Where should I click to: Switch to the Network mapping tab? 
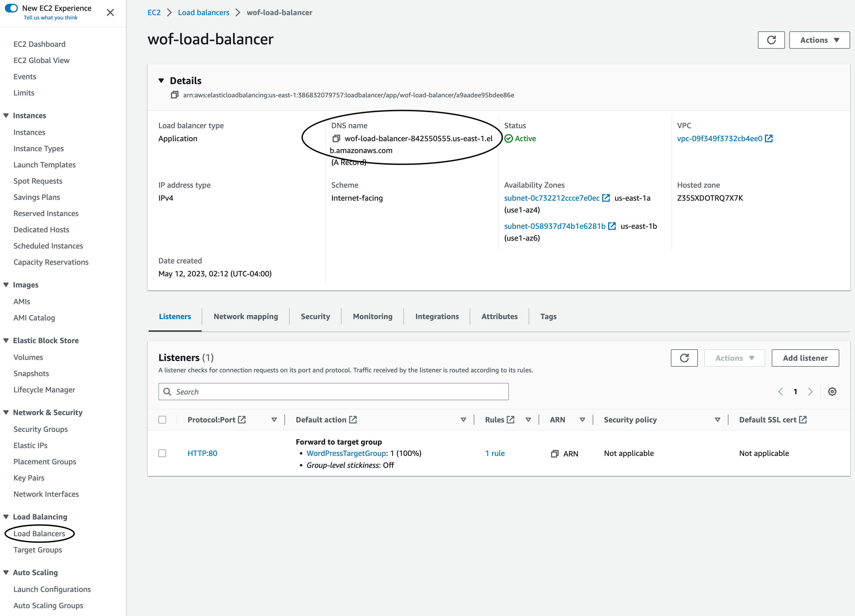tap(246, 316)
